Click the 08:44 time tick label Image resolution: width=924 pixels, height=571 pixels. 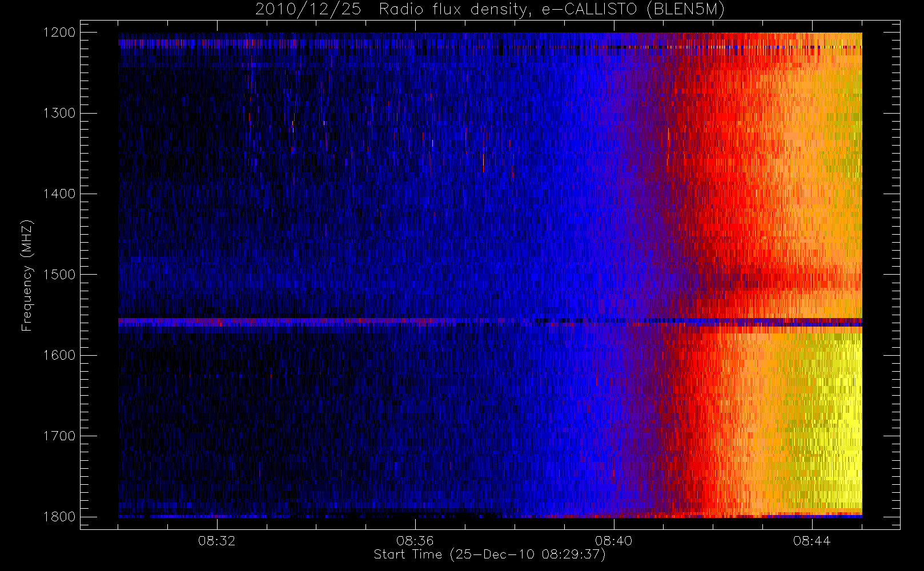click(x=811, y=541)
